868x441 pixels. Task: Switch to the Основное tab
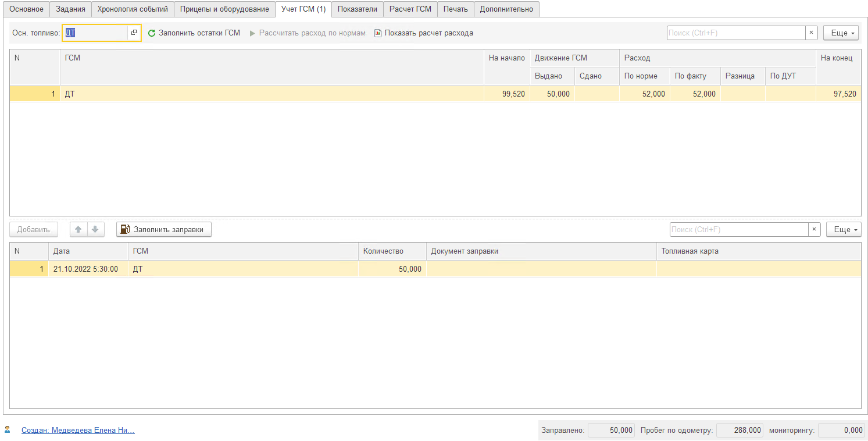26,9
